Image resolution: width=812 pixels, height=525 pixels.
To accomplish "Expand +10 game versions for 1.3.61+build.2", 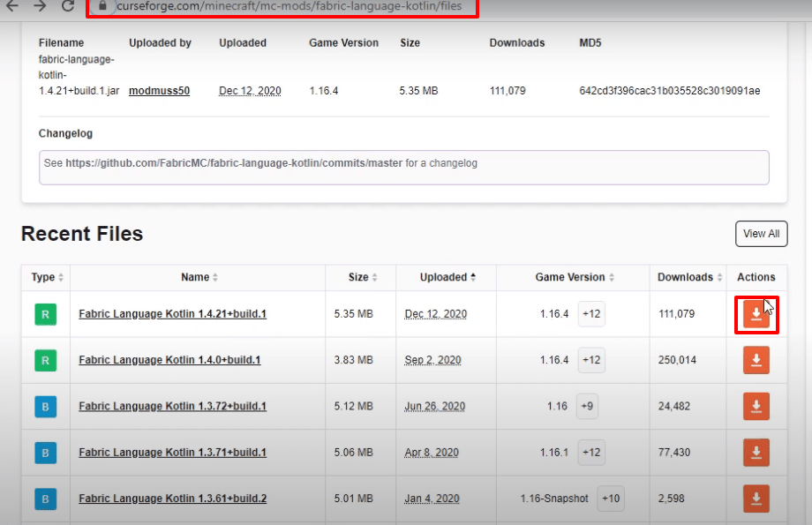I will click(611, 498).
